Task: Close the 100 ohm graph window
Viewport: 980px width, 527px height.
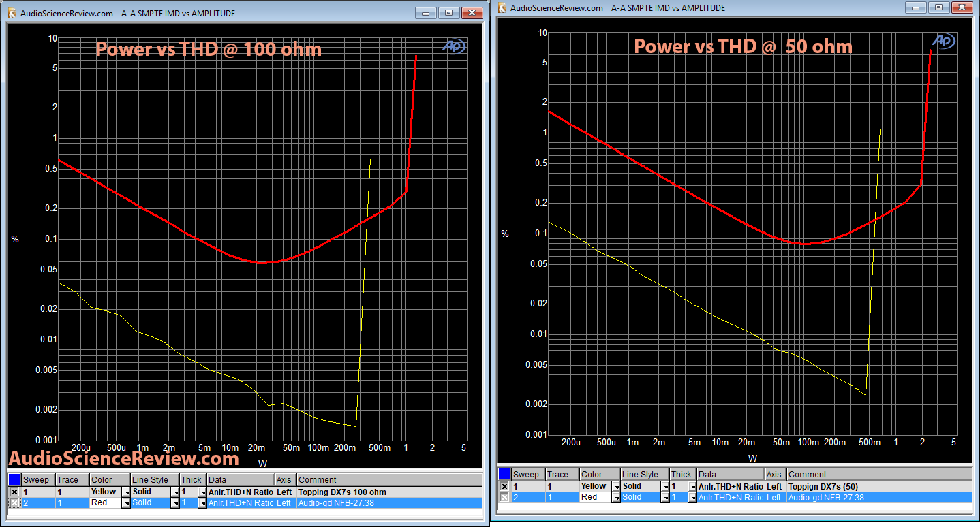Action: pyautogui.click(x=472, y=12)
